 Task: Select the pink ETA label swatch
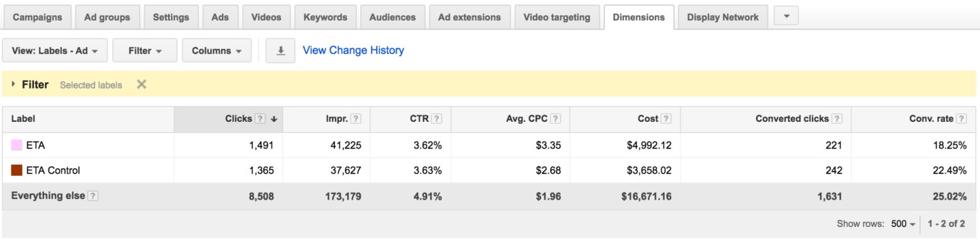(x=17, y=145)
